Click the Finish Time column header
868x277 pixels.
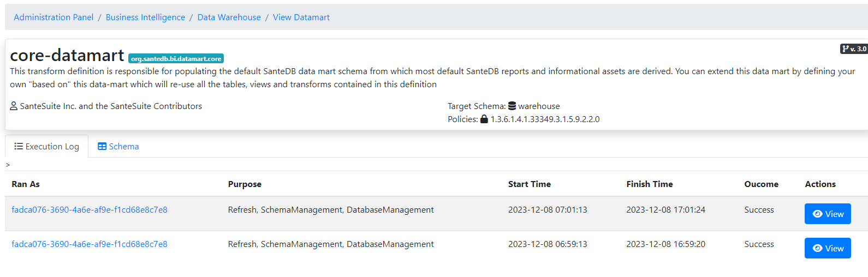[649, 184]
